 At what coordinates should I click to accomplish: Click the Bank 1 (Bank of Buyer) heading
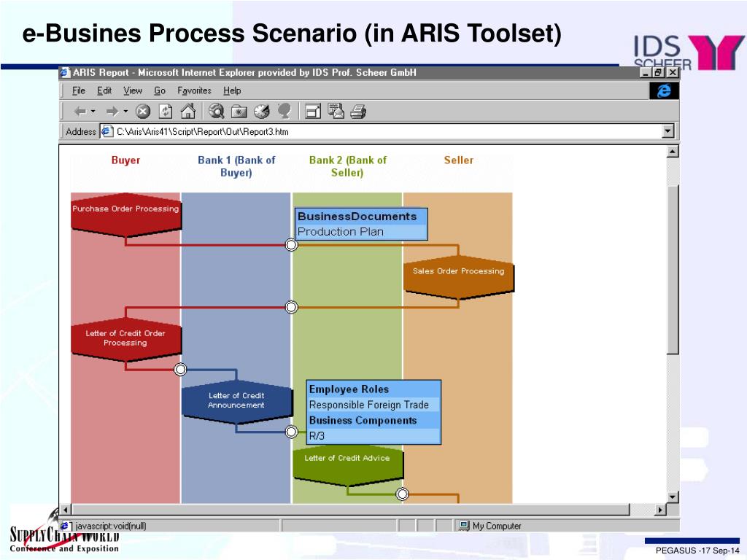pyautogui.click(x=236, y=166)
